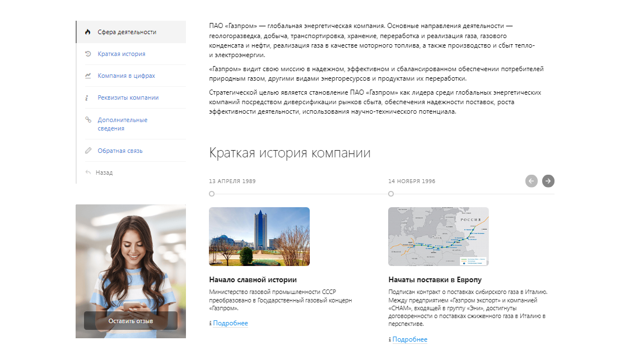This screenshot has width=643, height=364.
Task: Click the chart icon beside Компания в цифрах
Action: click(88, 76)
